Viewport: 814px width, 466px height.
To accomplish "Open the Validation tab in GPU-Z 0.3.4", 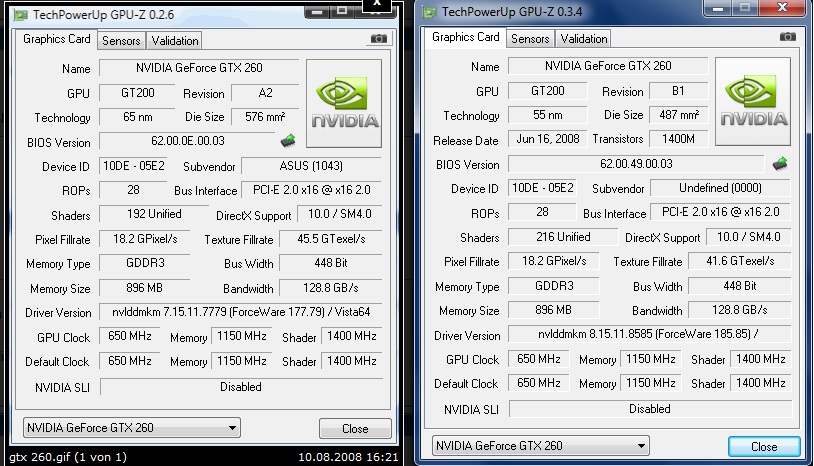I will coord(584,38).
